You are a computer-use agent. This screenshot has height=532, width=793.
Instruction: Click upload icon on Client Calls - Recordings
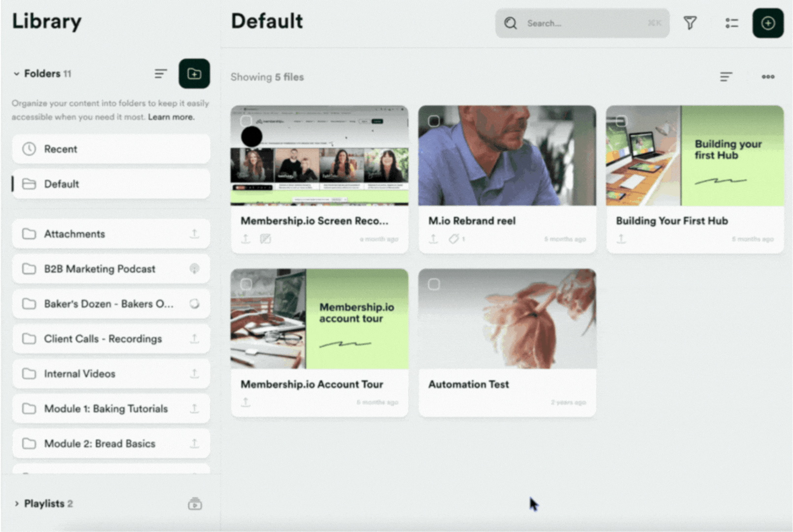[195, 338]
